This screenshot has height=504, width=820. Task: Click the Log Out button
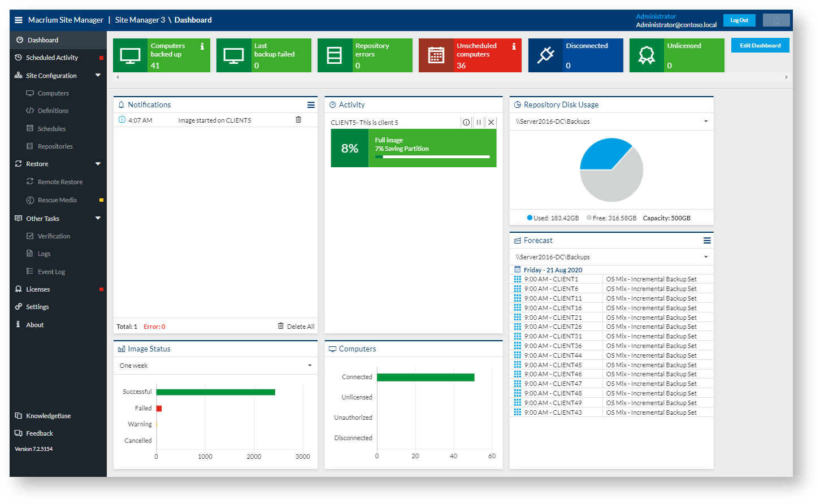point(739,20)
